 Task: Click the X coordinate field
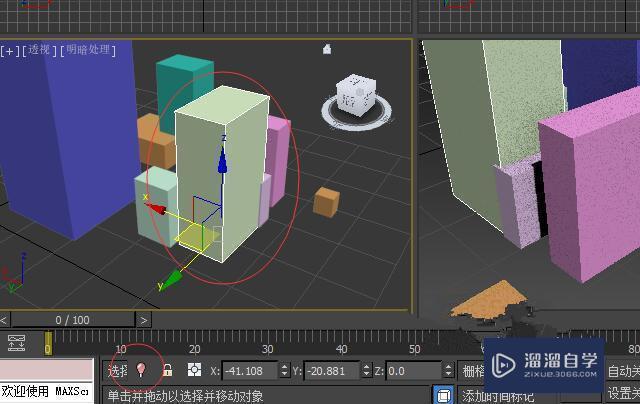pyautogui.click(x=249, y=370)
